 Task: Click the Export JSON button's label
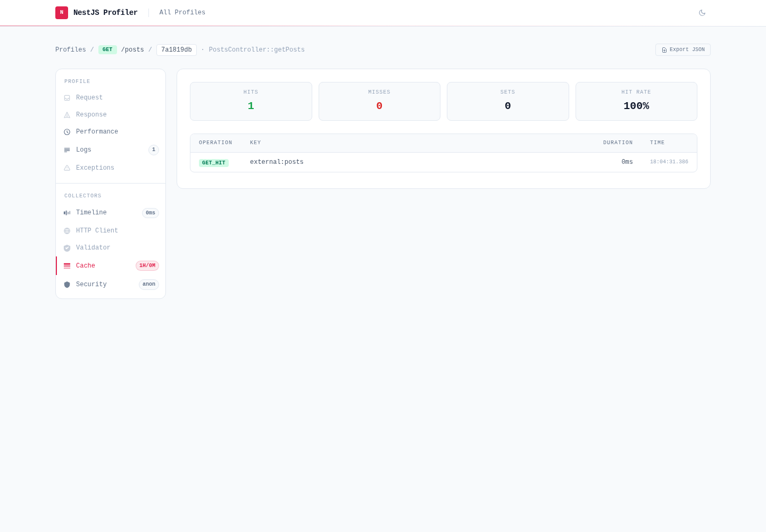pos(687,50)
